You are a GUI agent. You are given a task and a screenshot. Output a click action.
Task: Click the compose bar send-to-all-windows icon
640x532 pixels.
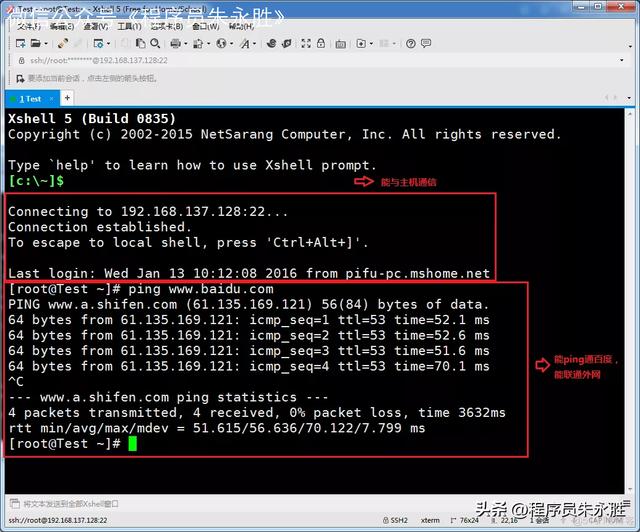pyautogui.click(x=15, y=503)
